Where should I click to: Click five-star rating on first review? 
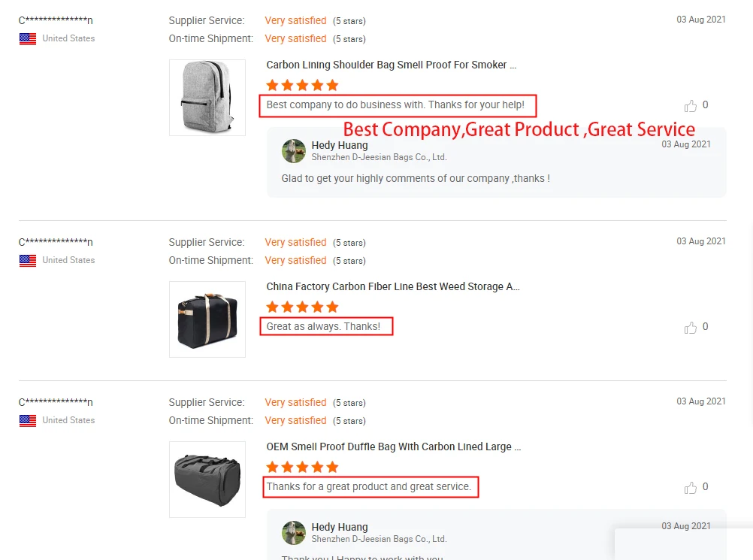click(302, 86)
